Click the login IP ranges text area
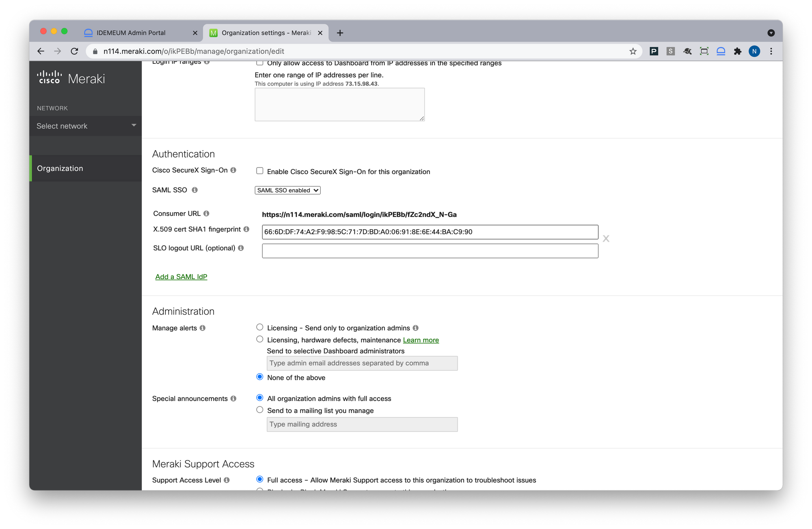The height and width of the screenshot is (529, 812). 339,104
